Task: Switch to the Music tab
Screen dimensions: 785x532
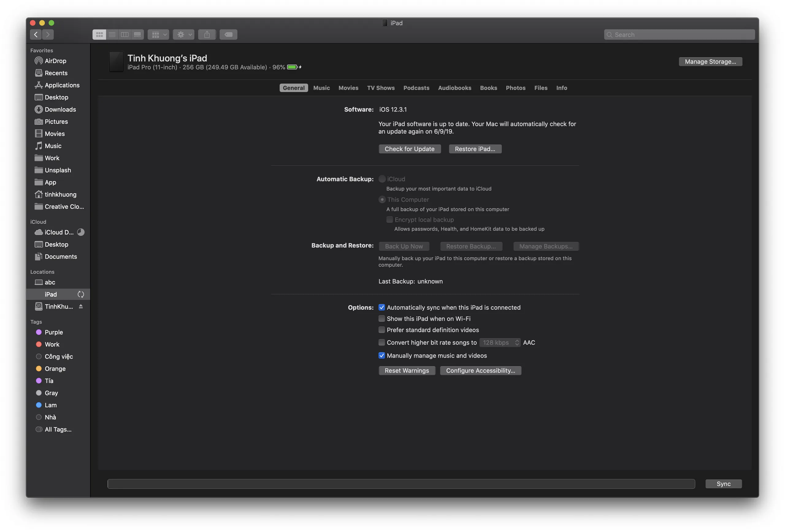Action: (322, 88)
